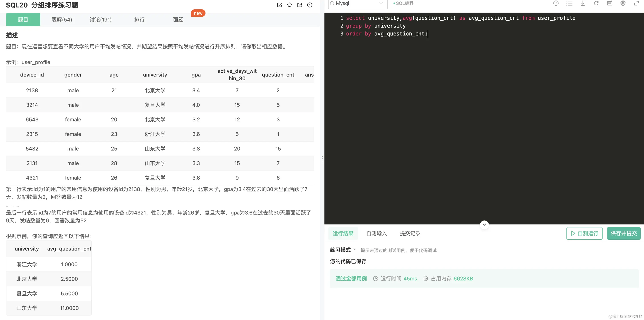This screenshot has height=320, width=644.
Task: Switch to the 自测输入 tab
Action: [377, 233]
